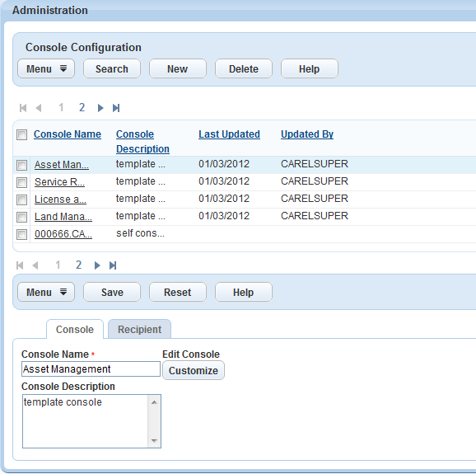The image size is (476, 474).
Task: Open the top Menu dropdown
Action: point(46,68)
